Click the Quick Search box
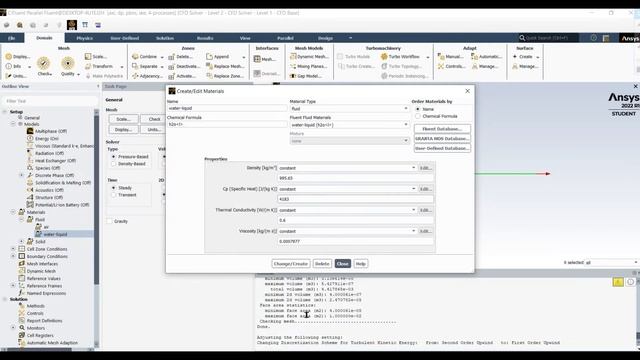The height and width of the screenshot is (360, 640). [548, 38]
